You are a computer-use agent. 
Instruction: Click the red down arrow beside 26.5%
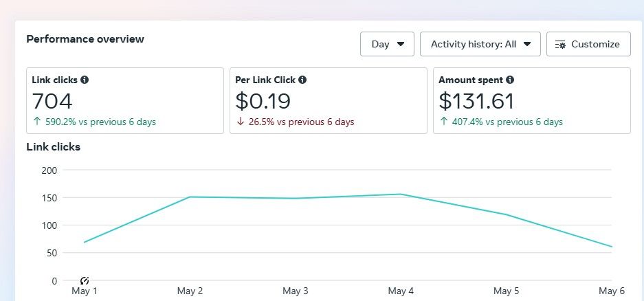coord(239,122)
